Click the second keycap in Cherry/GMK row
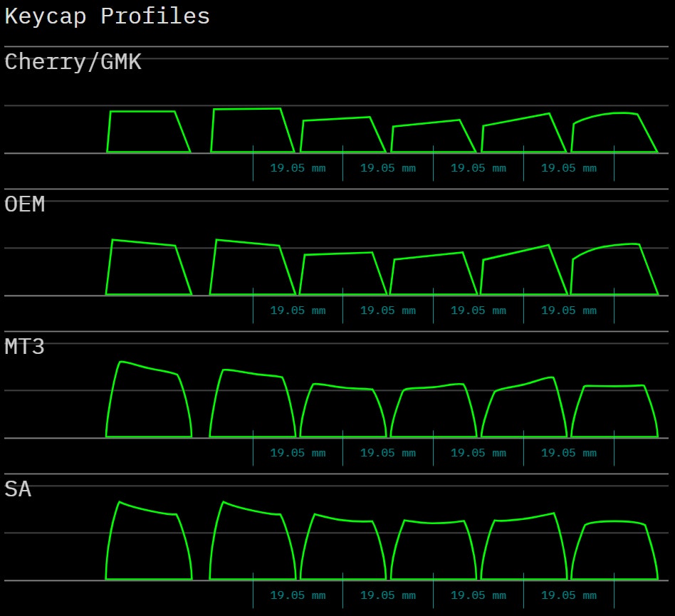Viewport: 675px width, 616px height. [251, 131]
